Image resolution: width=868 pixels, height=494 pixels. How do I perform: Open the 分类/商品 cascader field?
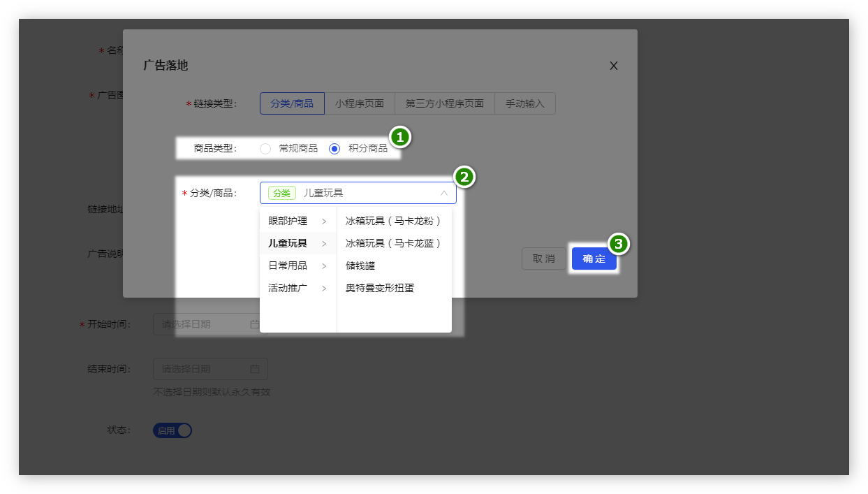click(x=358, y=193)
